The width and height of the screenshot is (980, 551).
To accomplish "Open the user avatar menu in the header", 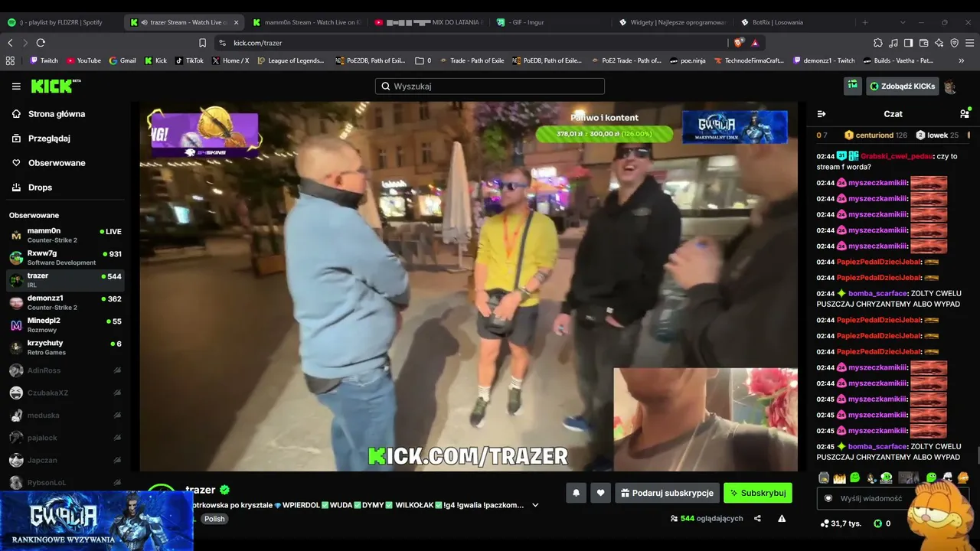I will (x=950, y=86).
